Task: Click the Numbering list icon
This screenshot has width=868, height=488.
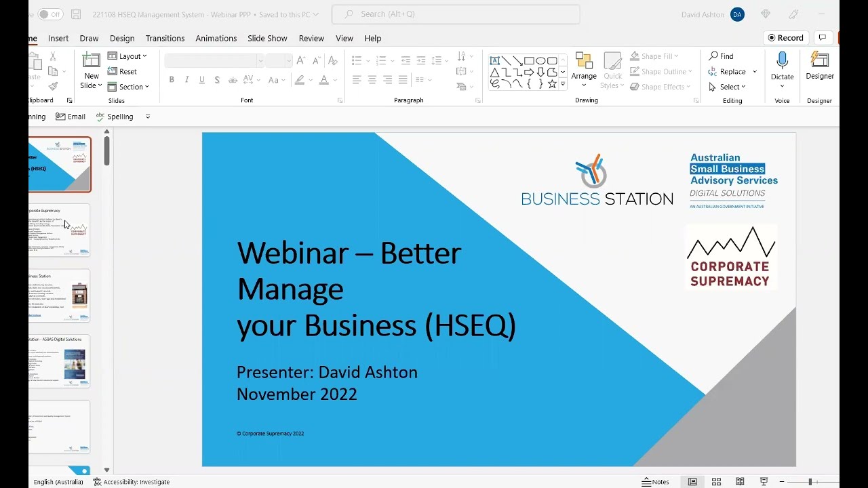Action: (381, 60)
